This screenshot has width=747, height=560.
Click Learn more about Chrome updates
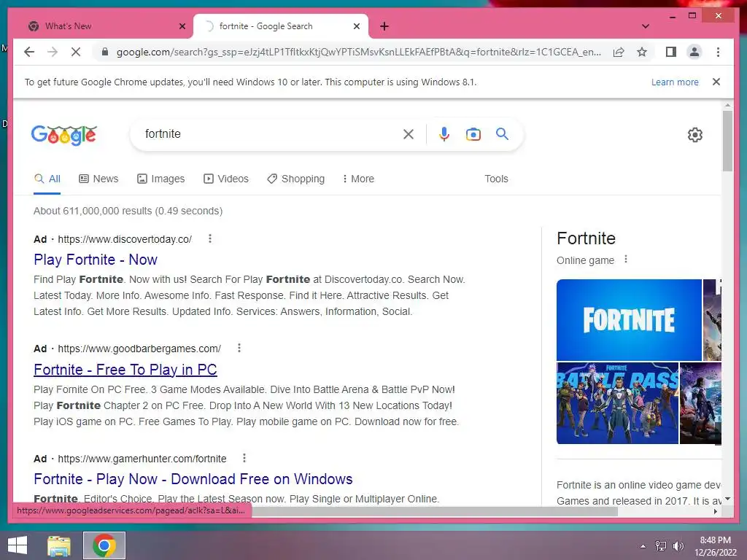[675, 82]
